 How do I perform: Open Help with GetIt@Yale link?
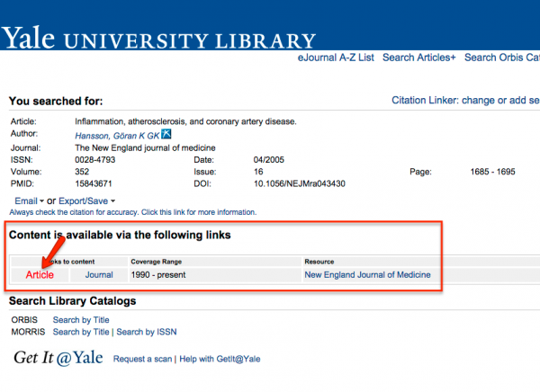220,359
